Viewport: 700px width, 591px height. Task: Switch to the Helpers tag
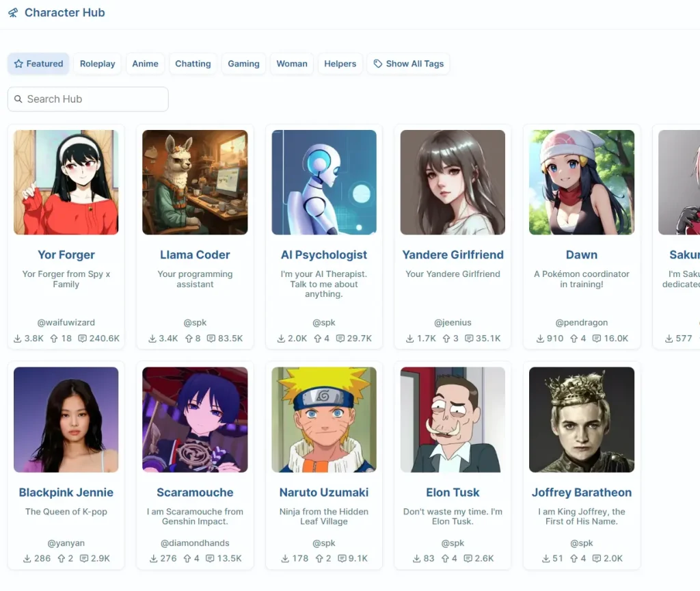click(x=340, y=64)
